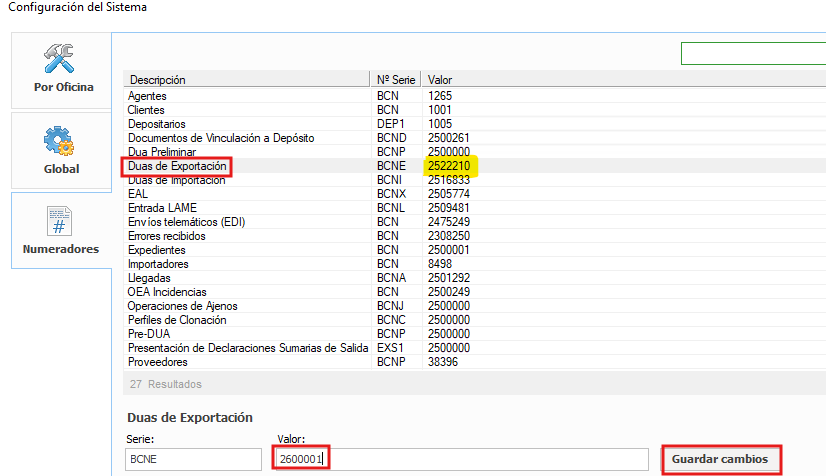The height and width of the screenshot is (476, 826).
Task: Select the Duas de Importación row
Action: 176,179
